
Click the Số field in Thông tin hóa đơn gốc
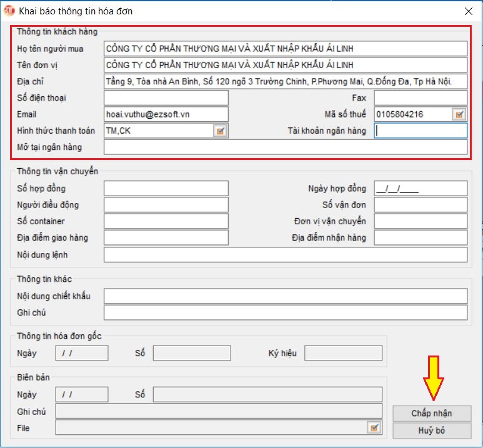tap(192, 353)
